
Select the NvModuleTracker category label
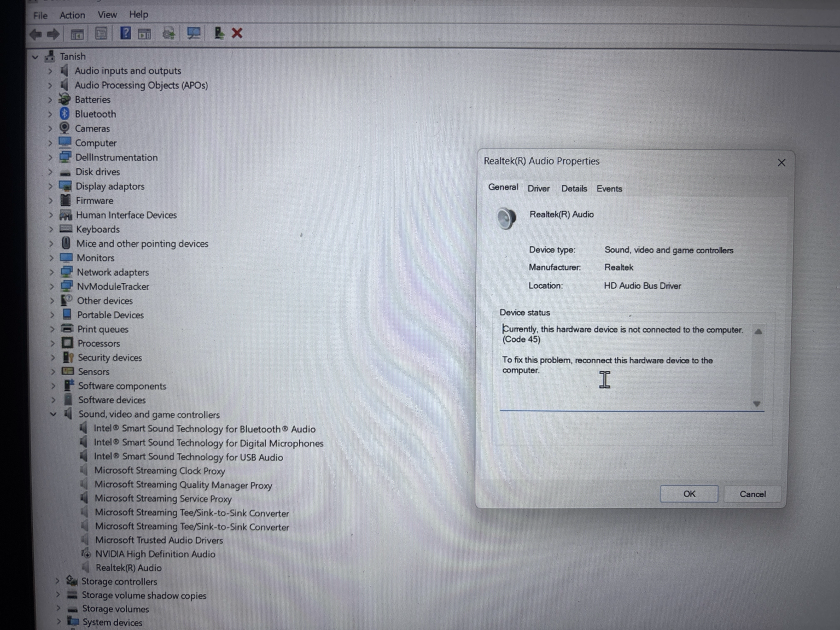(113, 286)
